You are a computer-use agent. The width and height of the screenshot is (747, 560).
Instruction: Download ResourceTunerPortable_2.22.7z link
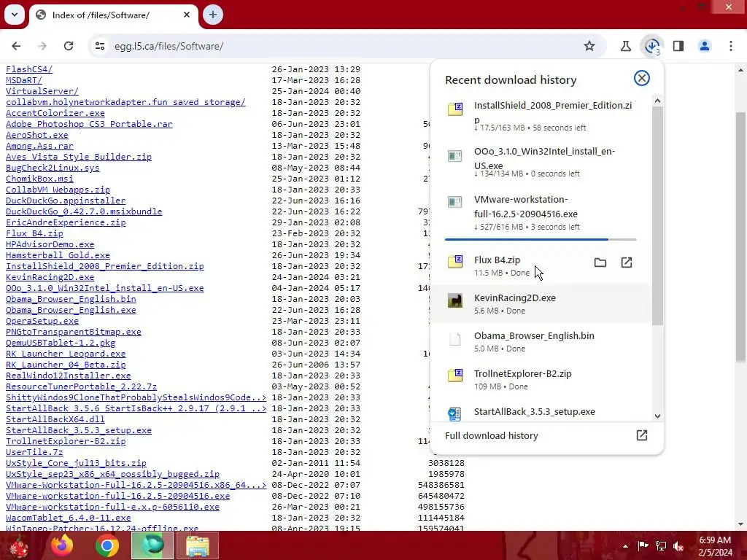click(x=81, y=386)
